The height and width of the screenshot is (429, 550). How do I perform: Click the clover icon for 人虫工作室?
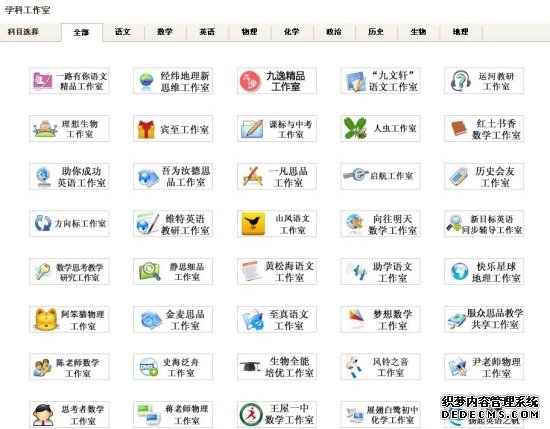pos(355,128)
